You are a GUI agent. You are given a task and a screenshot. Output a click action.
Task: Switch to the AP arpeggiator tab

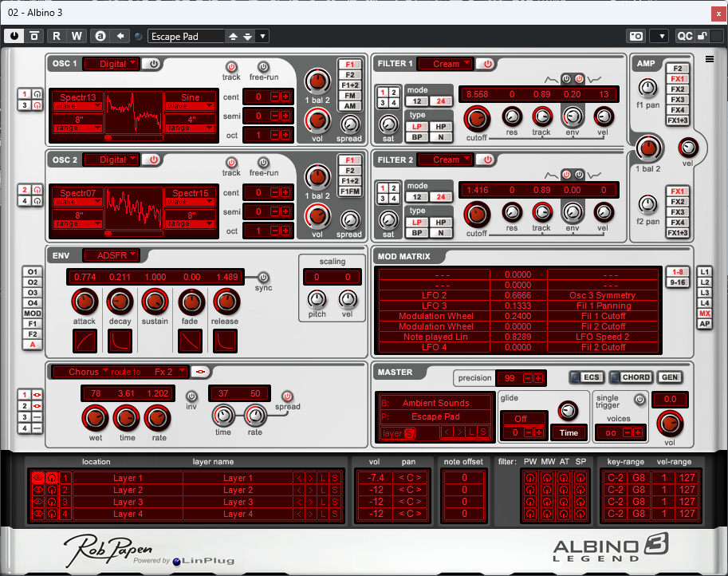704,324
